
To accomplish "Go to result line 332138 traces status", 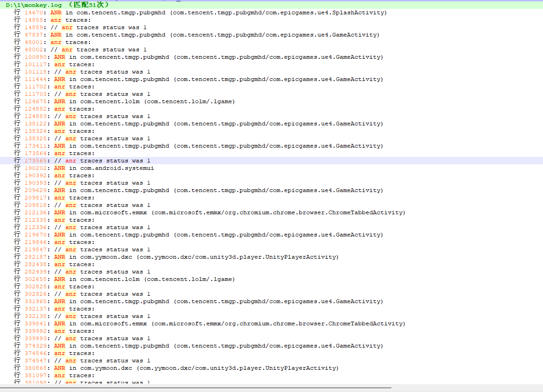I will [x=271, y=316].
